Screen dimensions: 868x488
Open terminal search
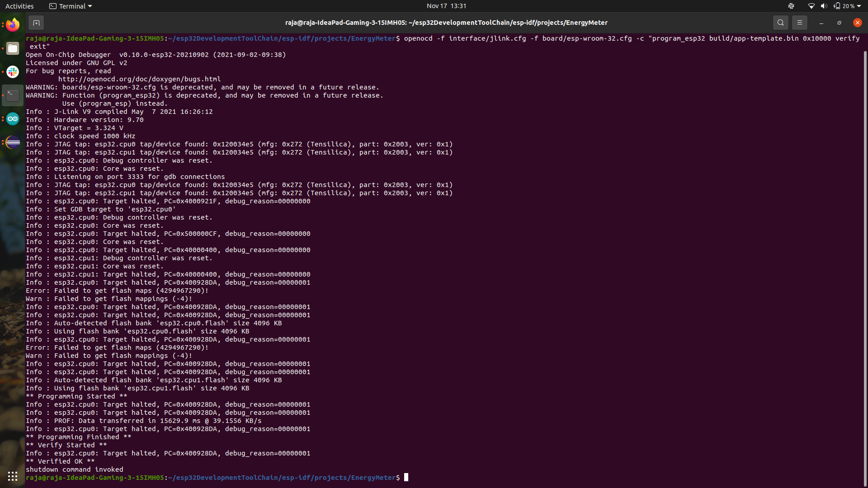pyautogui.click(x=780, y=23)
